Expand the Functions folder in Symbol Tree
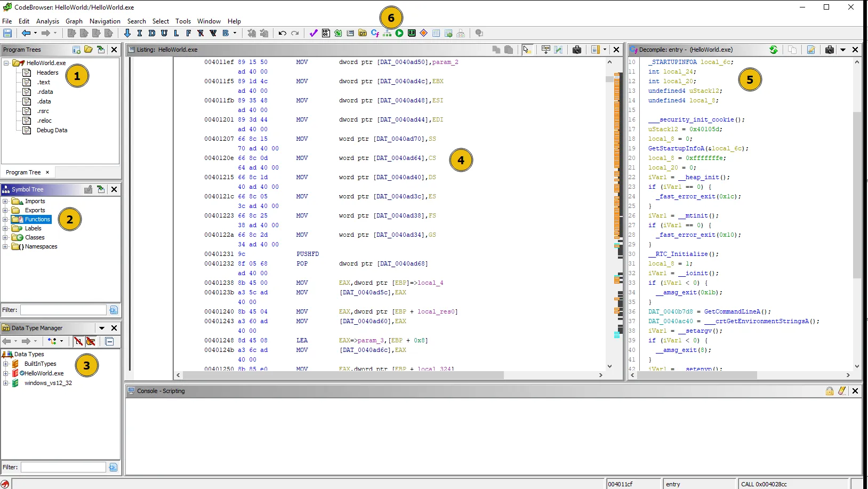The height and width of the screenshot is (489, 868). (5, 219)
